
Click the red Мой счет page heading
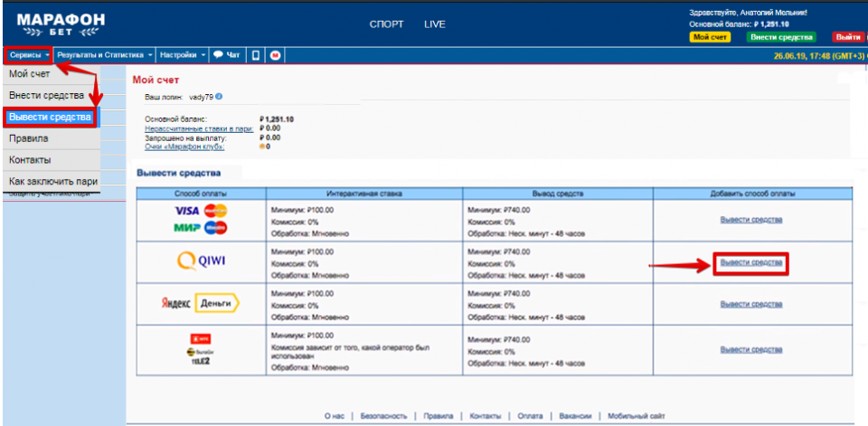156,80
